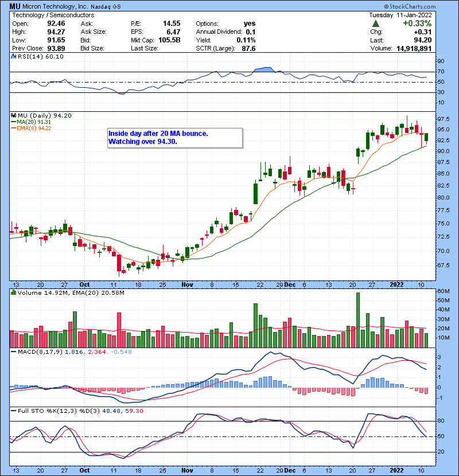This screenshot has height=476, width=459.
Task: Click the 97.5 price axis label
Action: (x=443, y=119)
